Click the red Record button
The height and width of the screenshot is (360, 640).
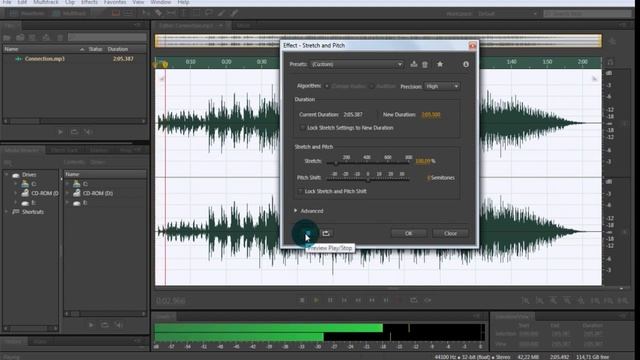(x=400, y=300)
